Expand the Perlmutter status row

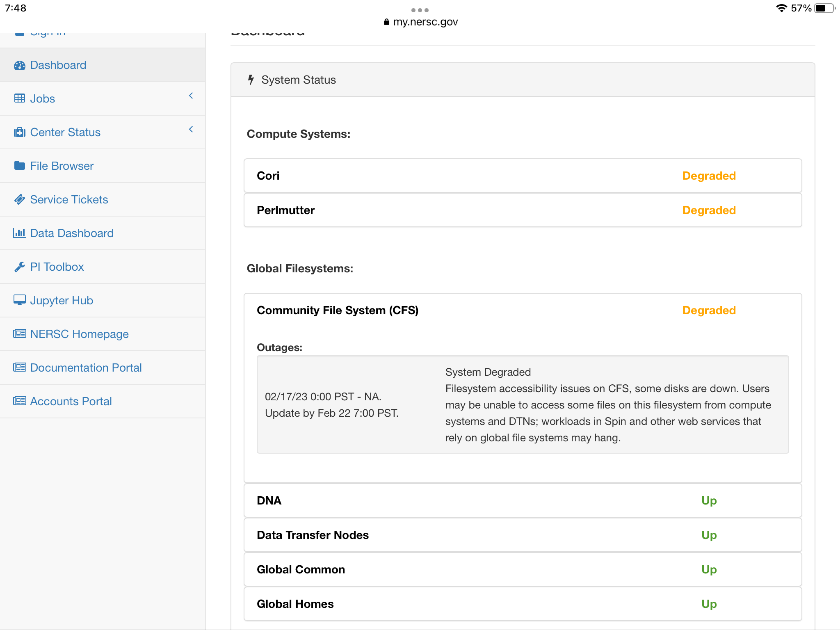(523, 210)
